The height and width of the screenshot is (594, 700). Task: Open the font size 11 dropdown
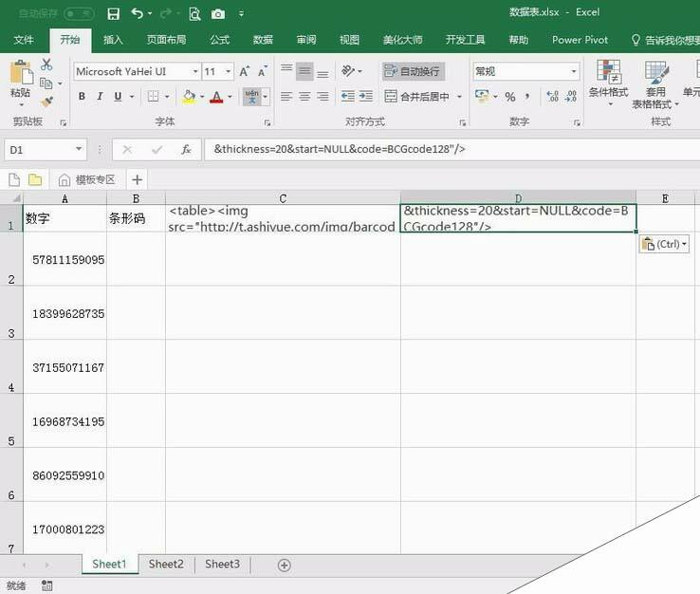point(229,71)
